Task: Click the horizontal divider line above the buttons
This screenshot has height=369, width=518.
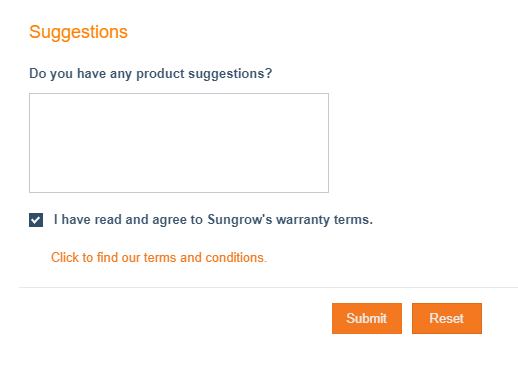Action: click(x=268, y=287)
